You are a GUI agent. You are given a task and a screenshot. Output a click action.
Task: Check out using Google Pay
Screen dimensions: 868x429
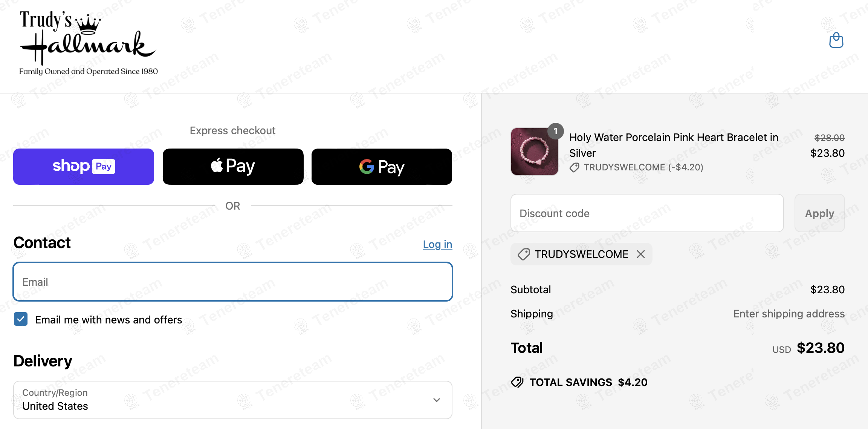click(x=382, y=167)
